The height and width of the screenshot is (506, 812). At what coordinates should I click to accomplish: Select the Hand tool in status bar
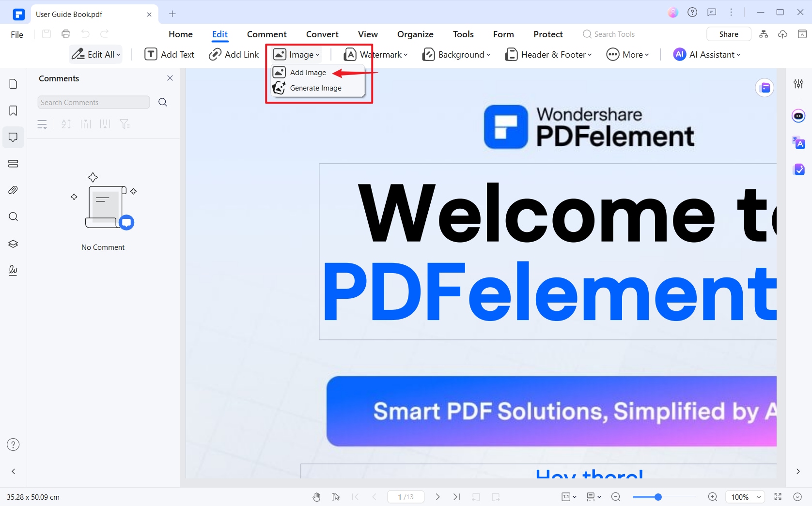pos(316,497)
